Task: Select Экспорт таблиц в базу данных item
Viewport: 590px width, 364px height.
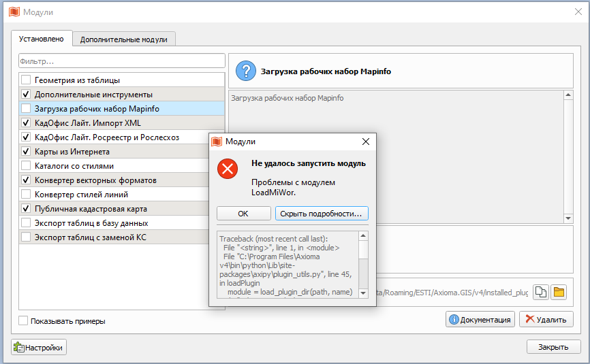Action: click(91, 222)
